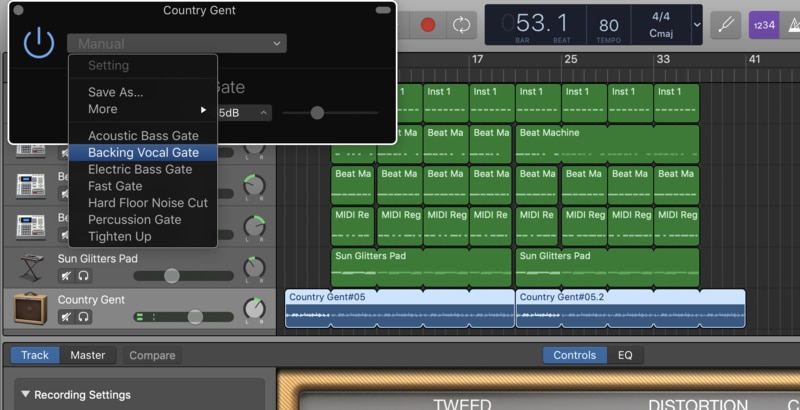
Task: Click the Cmaj key signature
Action: (x=661, y=34)
